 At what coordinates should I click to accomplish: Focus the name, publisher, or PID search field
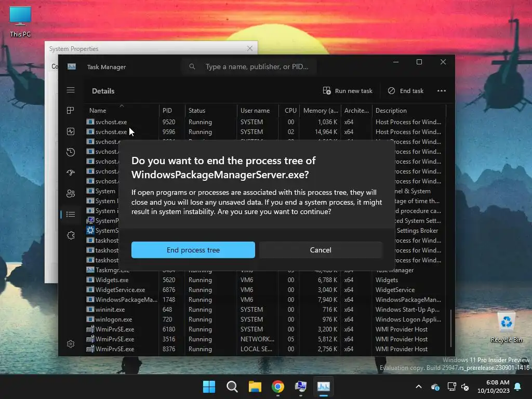[249, 66]
